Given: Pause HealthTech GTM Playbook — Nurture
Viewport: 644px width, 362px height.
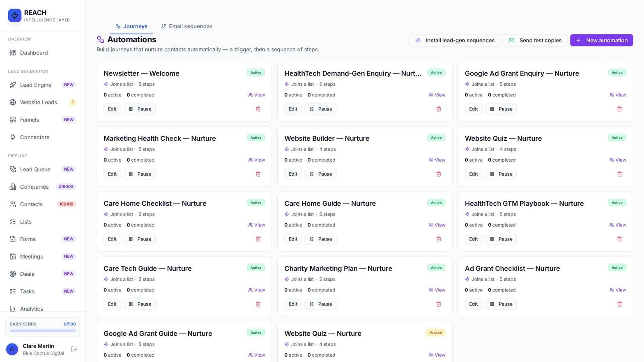Looking at the screenshot, I should click(x=501, y=239).
